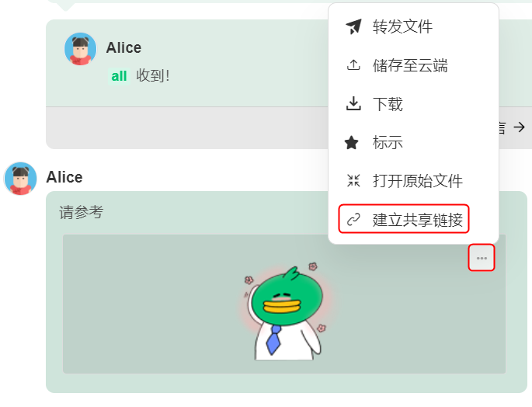Click Alice's avatar in quoted reply
The height and width of the screenshot is (407, 532).
tap(81, 49)
